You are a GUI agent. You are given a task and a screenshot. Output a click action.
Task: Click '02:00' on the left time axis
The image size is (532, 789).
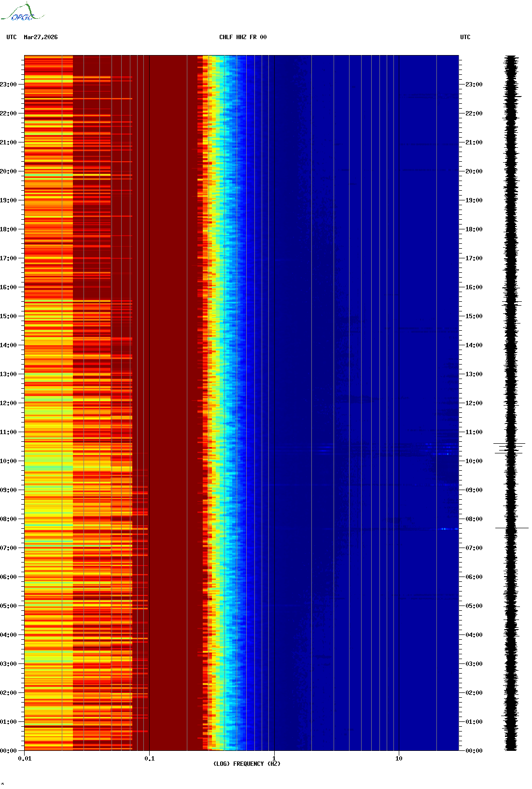[8, 693]
